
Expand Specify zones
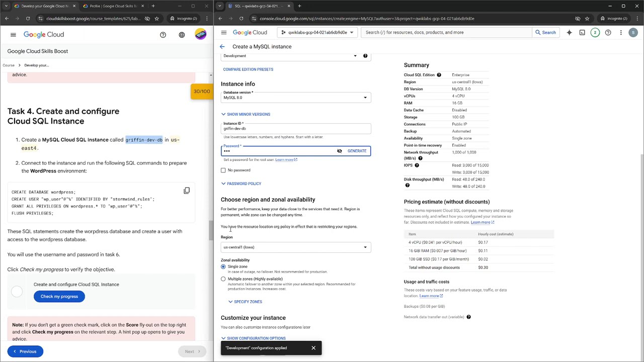(245, 302)
